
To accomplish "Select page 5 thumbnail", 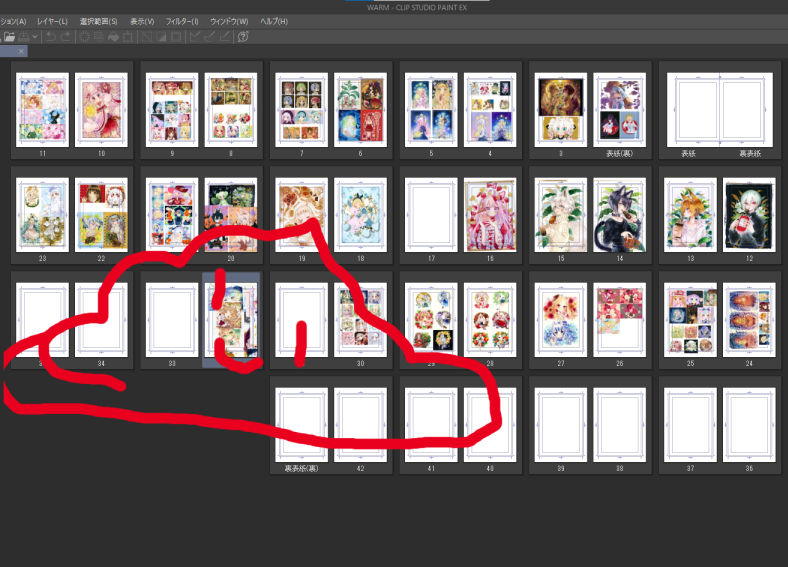I will [x=431, y=110].
